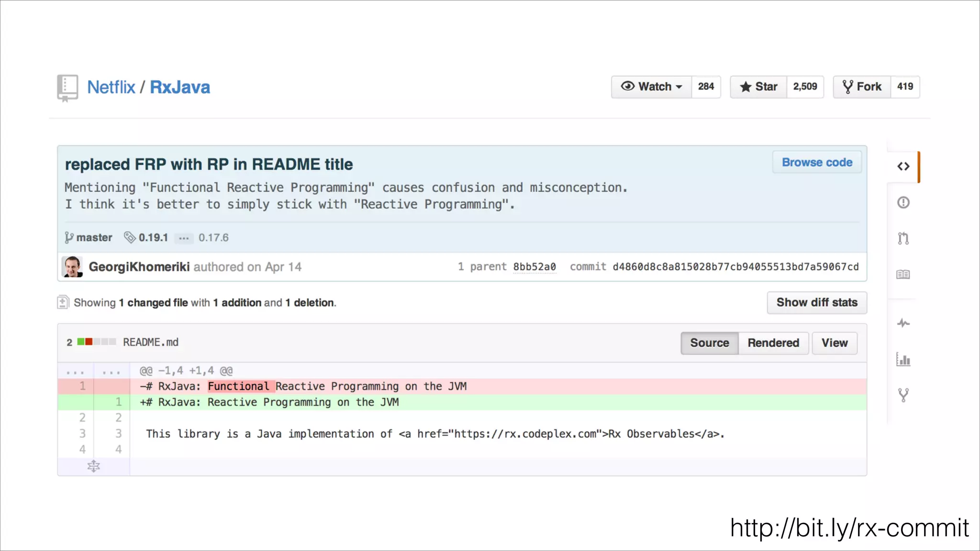Screen dimensions: 980x551
Task: Click the diffstat colored blocks for README.md
Action: click(x=97, y=342)
